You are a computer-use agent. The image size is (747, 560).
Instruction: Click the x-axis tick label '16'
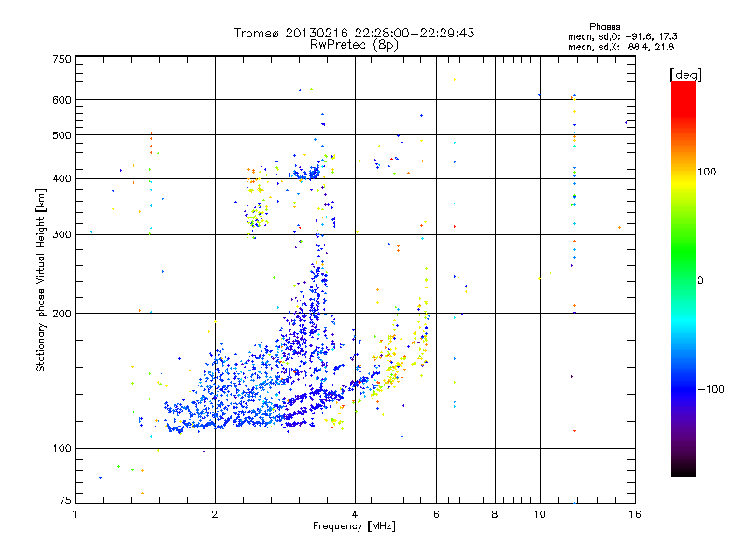point(635,514)
